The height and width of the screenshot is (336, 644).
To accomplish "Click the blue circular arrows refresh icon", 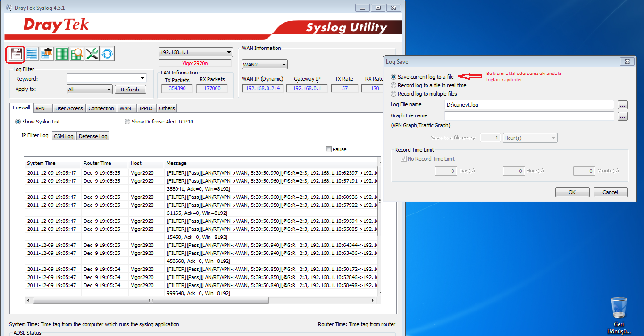I will coord(108,54).
